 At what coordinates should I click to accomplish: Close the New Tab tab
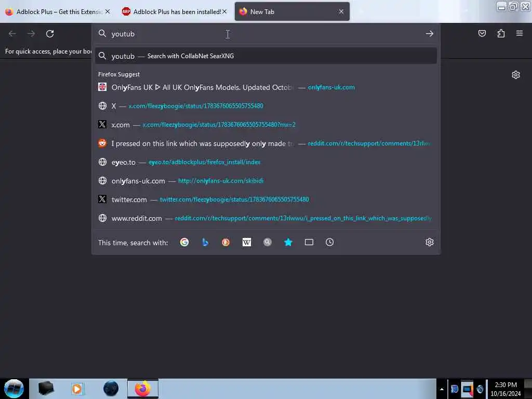(341, 11)
